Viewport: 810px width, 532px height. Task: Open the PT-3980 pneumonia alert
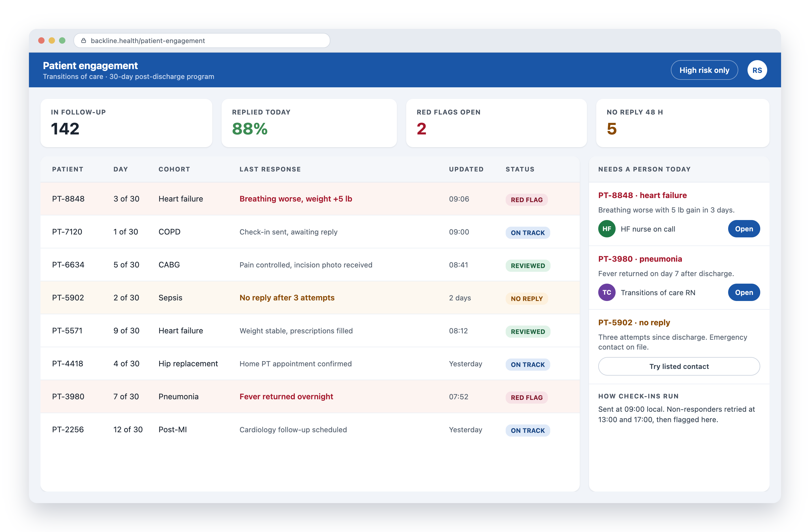pos(744,293)
